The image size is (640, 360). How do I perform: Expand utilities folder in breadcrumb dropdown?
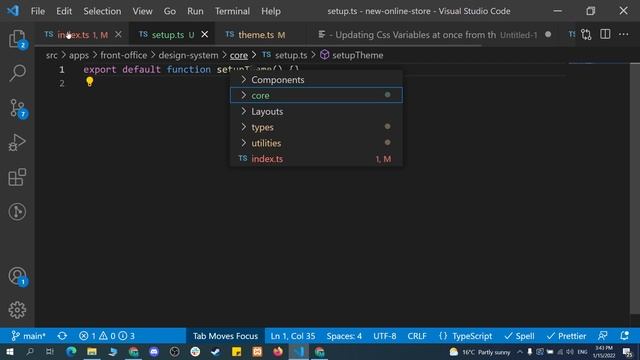(x=316, y=143)
